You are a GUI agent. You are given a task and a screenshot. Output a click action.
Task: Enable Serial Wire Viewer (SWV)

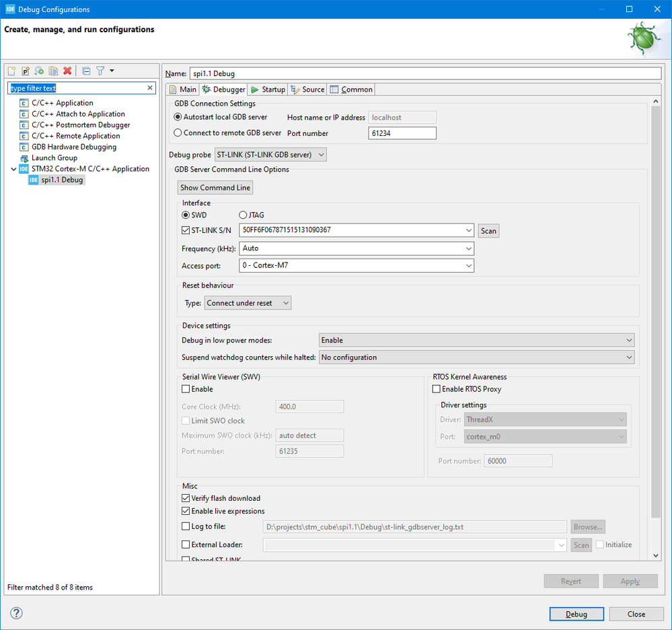[x=186, y=389]
